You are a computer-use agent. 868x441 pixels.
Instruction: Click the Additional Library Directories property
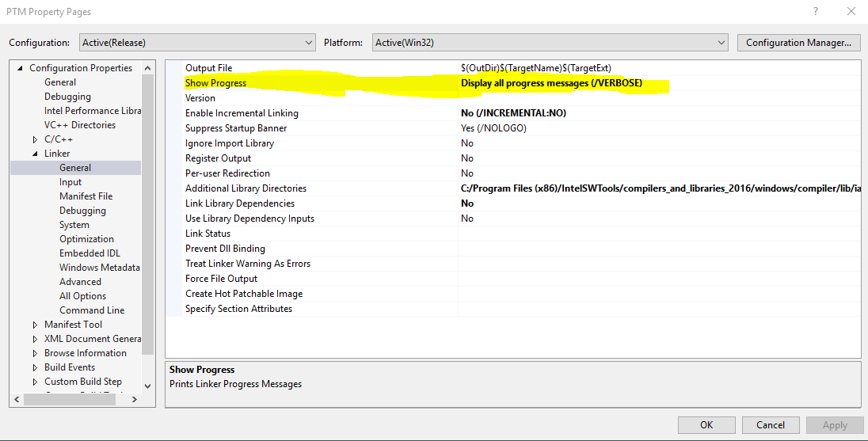tap(246, 188)
